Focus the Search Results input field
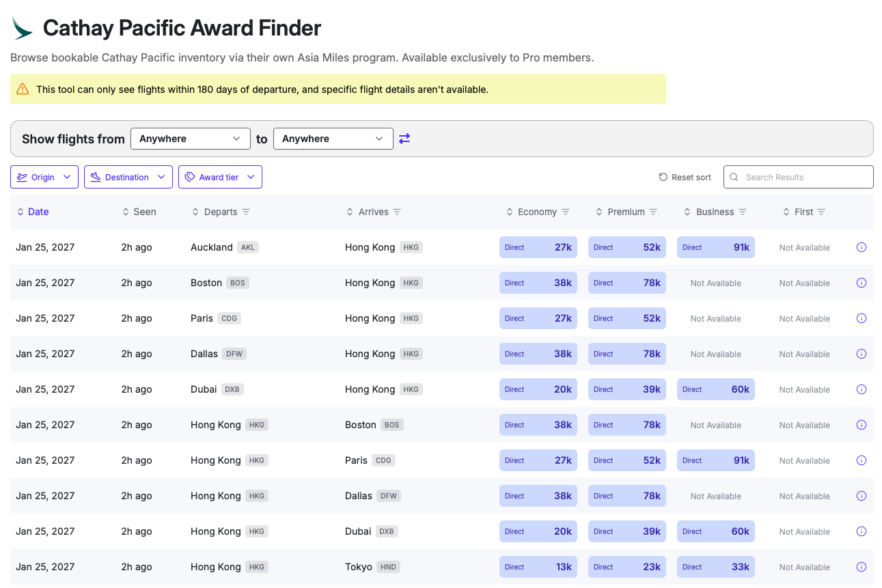The width and height of the screenshot is (882, 588). tap(799, 177)
